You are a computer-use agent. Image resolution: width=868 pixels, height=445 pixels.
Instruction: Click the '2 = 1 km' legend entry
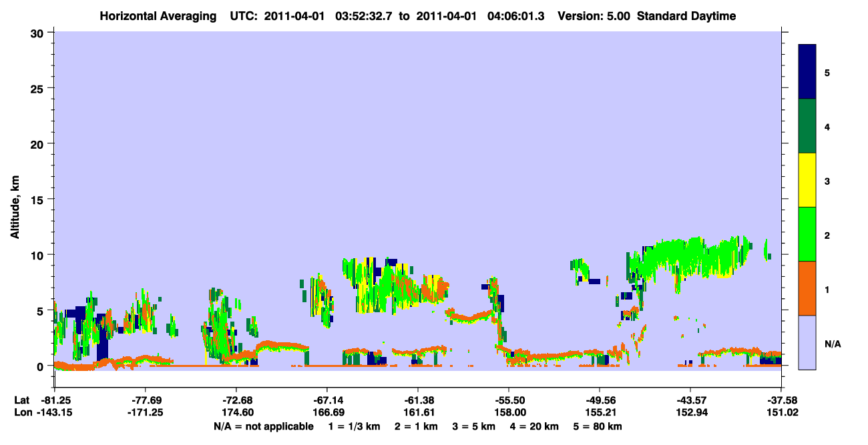pyautogui.click(x=417, y=426)
